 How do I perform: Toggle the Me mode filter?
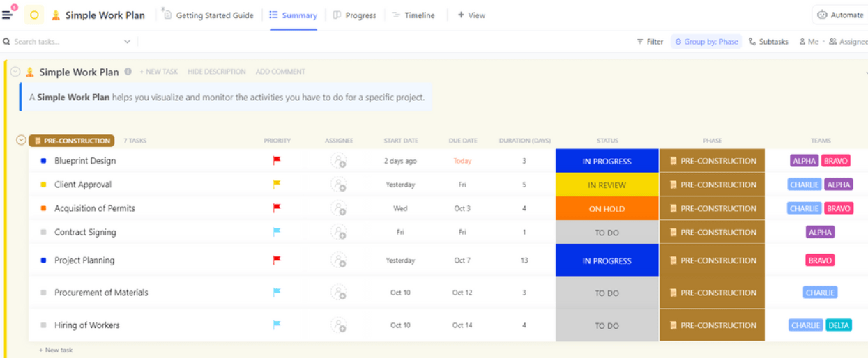click(x=809, y=42)
